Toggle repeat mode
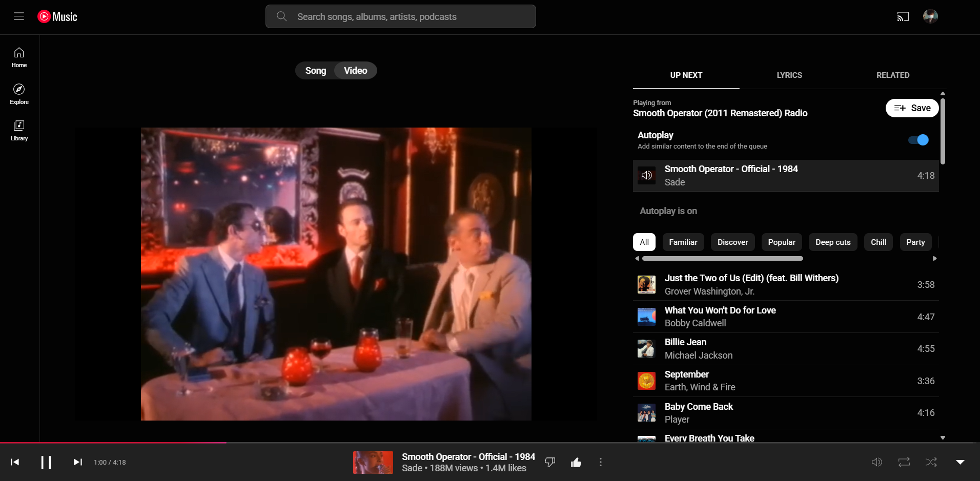 (x=904, y=462)
